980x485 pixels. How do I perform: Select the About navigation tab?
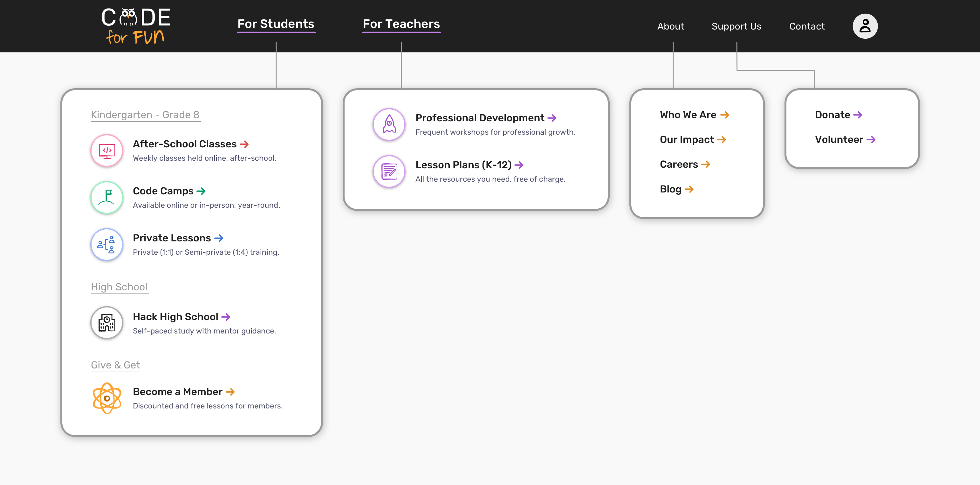click(x=670, y=26)
